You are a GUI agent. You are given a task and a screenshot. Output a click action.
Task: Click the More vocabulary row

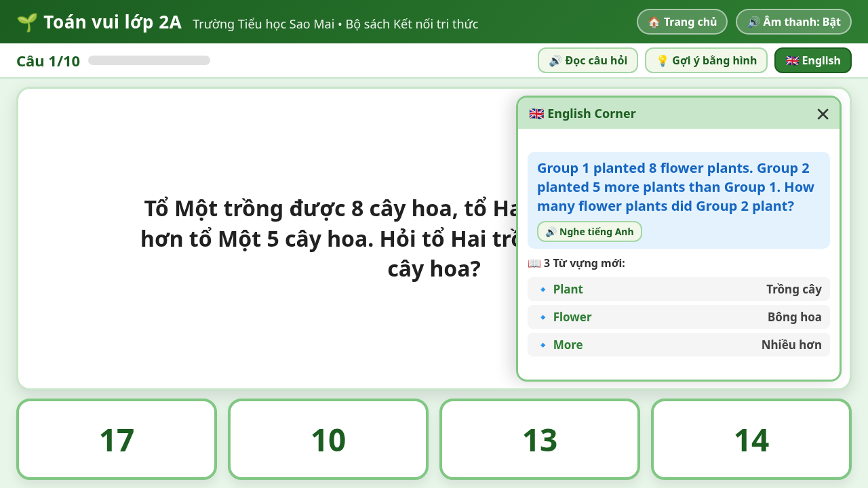[679, 345]
